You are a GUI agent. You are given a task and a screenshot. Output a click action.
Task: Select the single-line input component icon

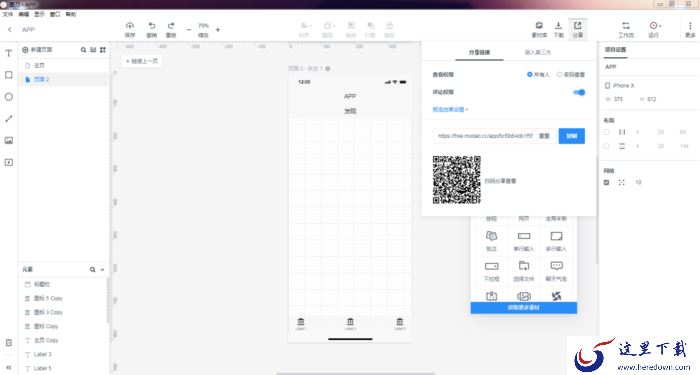[524, 236]
